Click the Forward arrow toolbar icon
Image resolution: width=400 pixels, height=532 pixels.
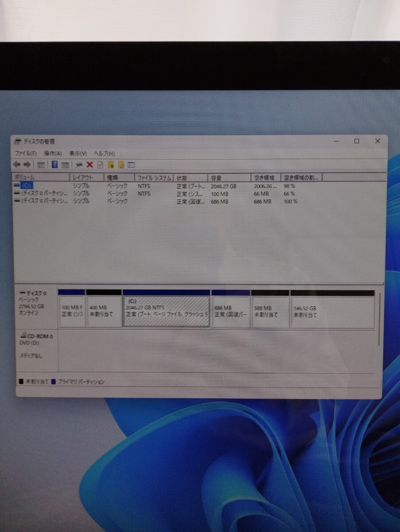click(27, 164)
